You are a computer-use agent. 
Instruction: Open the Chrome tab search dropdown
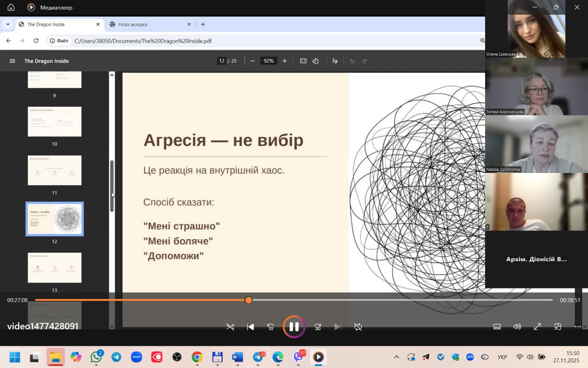(8, 24)
